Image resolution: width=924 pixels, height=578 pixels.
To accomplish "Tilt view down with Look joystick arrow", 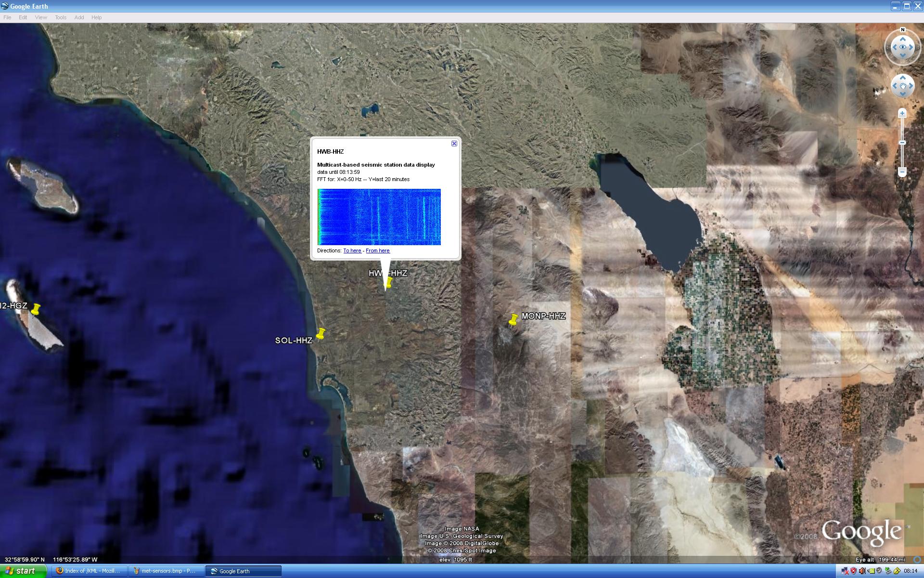I will (903, 55).
